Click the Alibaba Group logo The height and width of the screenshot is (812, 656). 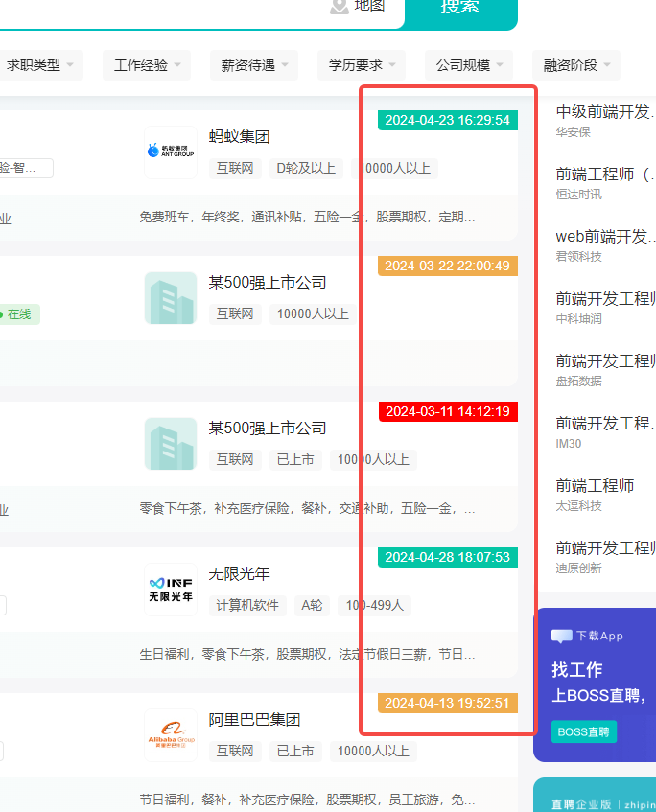[171, 735]
